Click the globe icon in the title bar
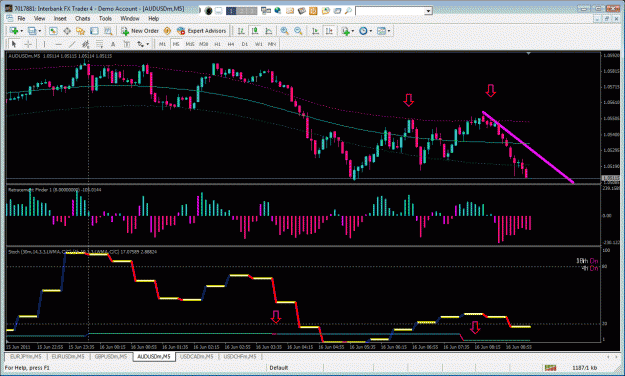625x376 pixels. click(277, 11)
